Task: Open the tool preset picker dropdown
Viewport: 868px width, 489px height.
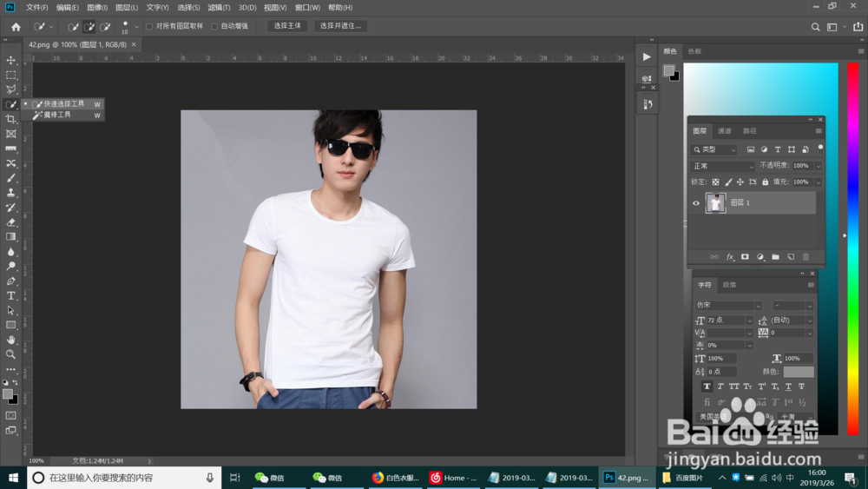Action: coord(43,27)
